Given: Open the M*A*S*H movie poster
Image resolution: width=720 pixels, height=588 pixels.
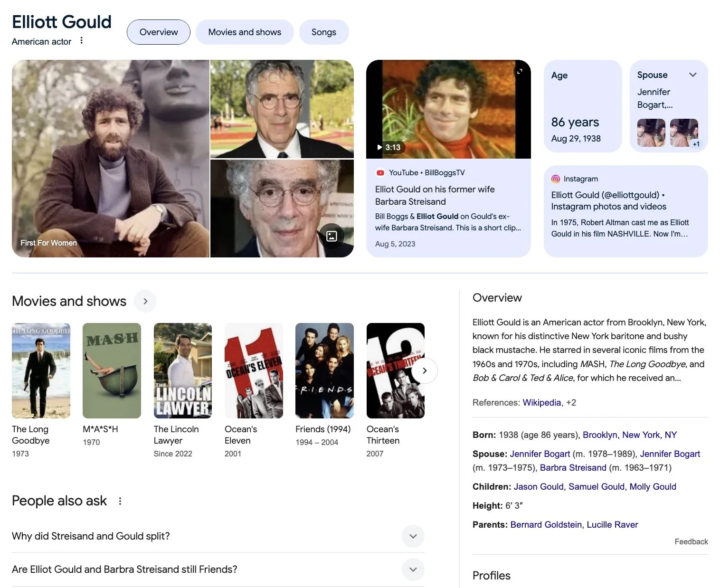Looking at the screenshot, I should [x=112, y=370].
